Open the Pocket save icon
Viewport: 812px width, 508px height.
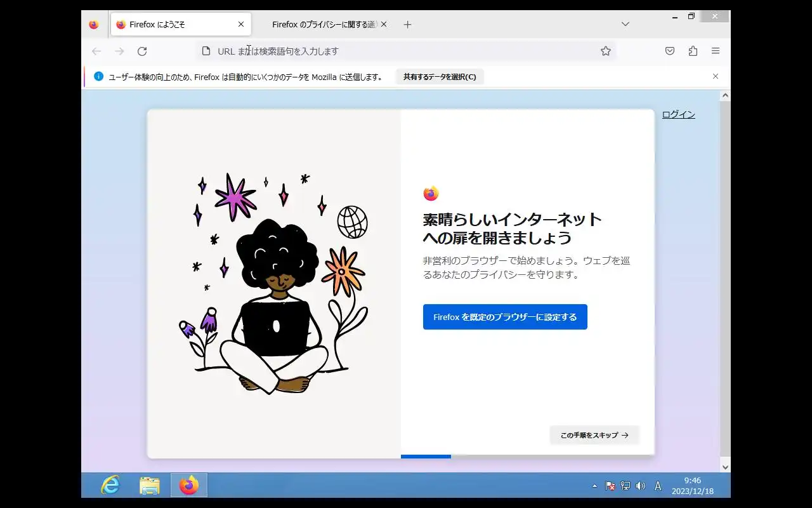(x=670, y=51)
